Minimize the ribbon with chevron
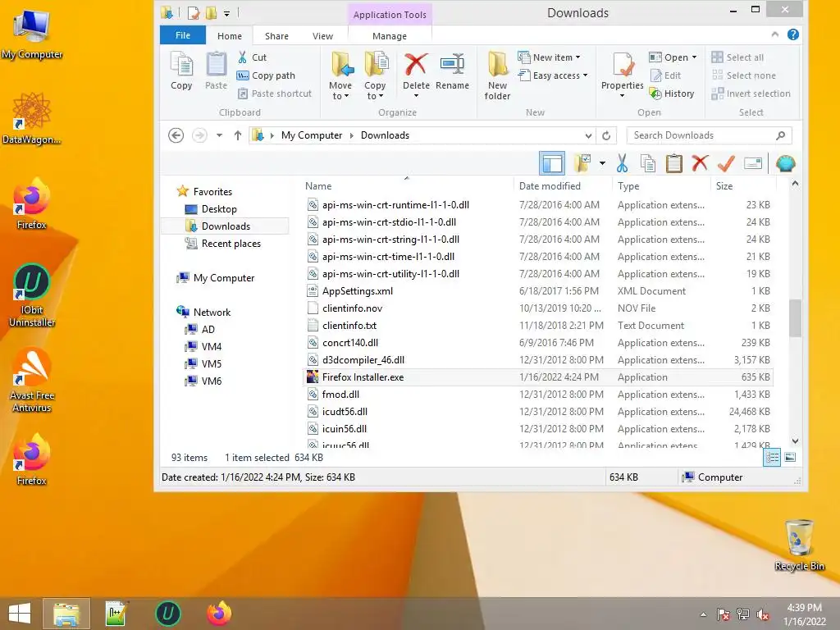The height and width of the screenshot is (630, 840). click(x=774, y=34)
